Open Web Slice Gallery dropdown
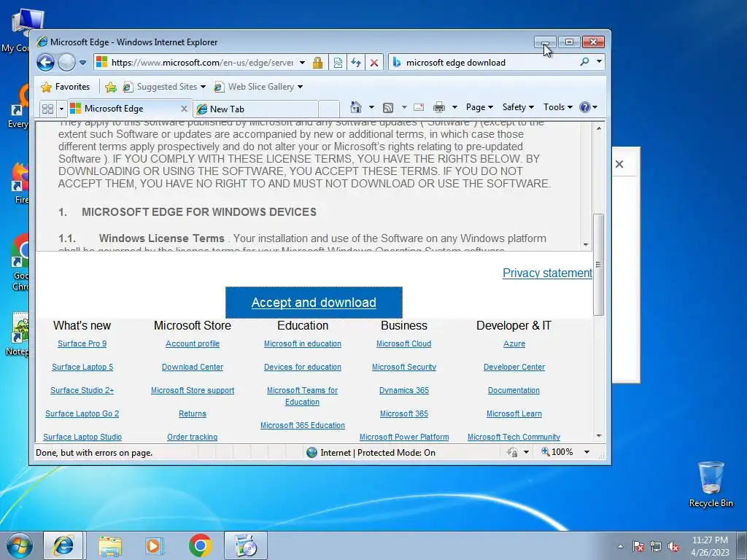 [258, 87]
